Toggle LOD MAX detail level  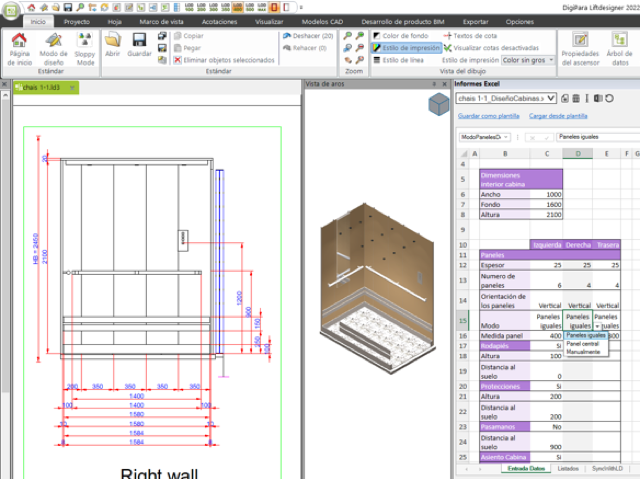coord(262,7)
